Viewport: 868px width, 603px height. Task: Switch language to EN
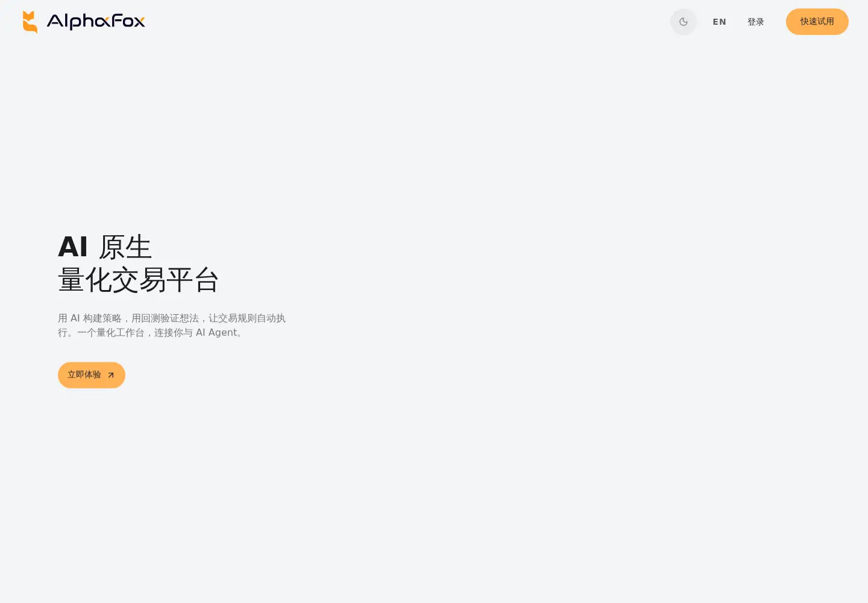[x=720, y=22]
